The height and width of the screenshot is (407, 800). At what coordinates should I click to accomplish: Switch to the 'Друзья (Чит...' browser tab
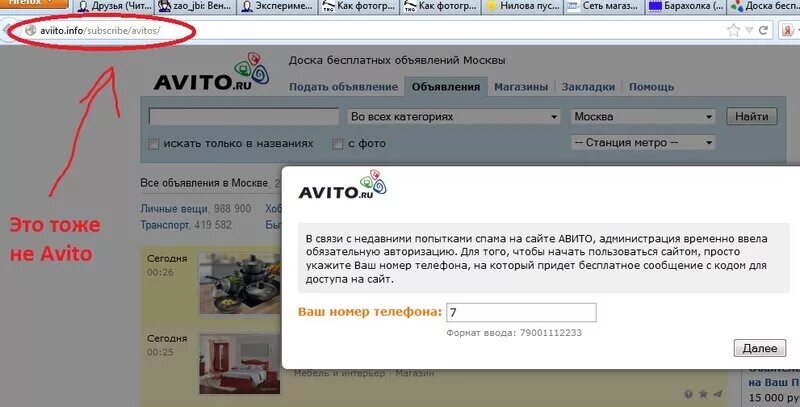pyautogui.click(x=114, y=7)
